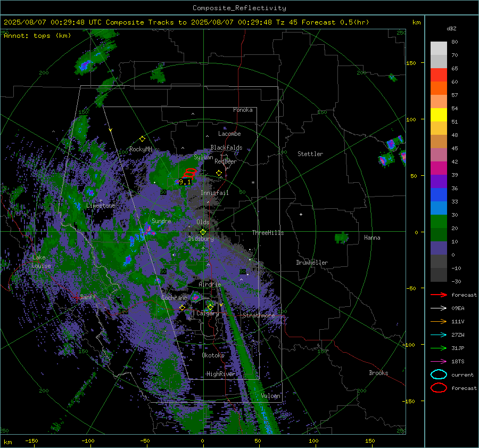The width and height of the screenshot is (479, 448).
Task: Click the radar-site diamond at the map center
Action: (203, 232)
